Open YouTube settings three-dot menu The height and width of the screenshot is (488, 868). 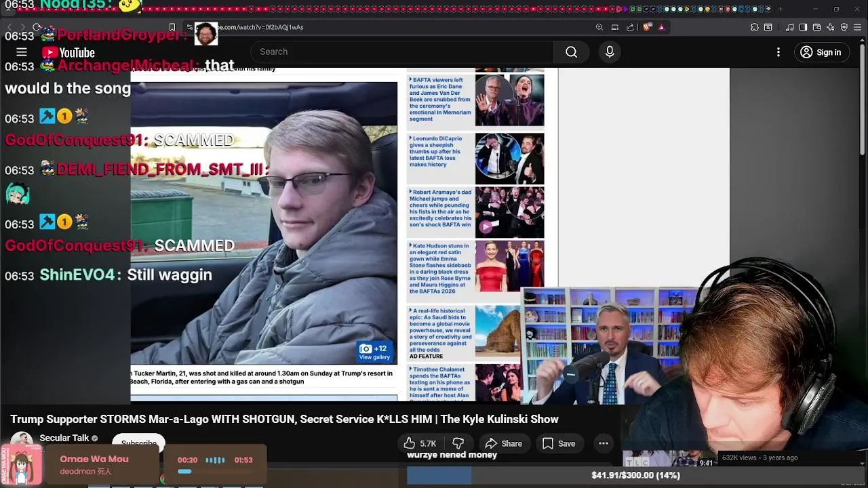(778, 52)
